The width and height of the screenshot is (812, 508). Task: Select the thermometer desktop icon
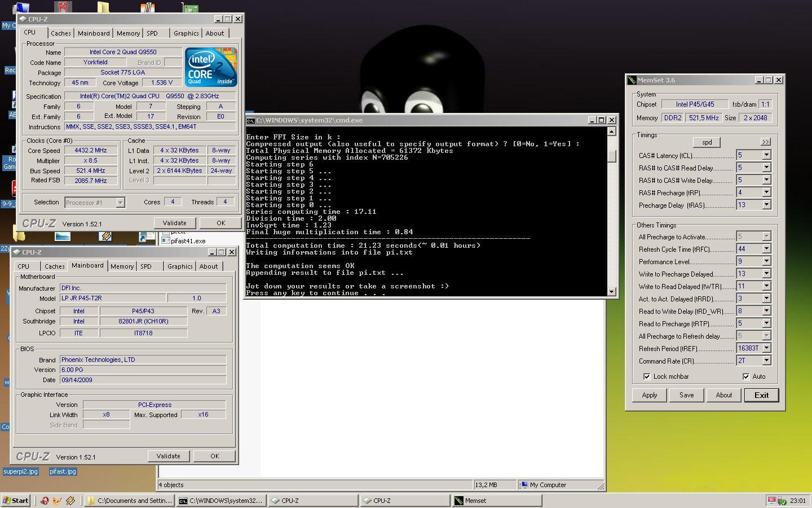148,8
